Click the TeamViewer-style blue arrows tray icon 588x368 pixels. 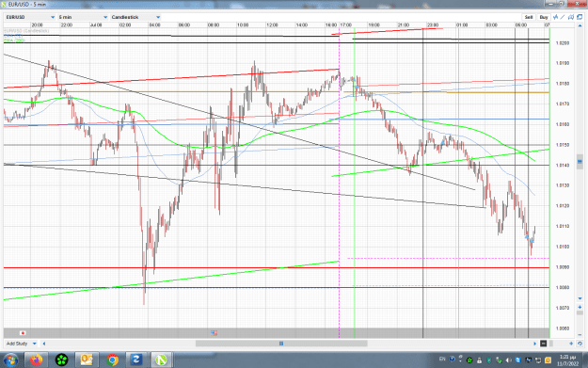518,360
